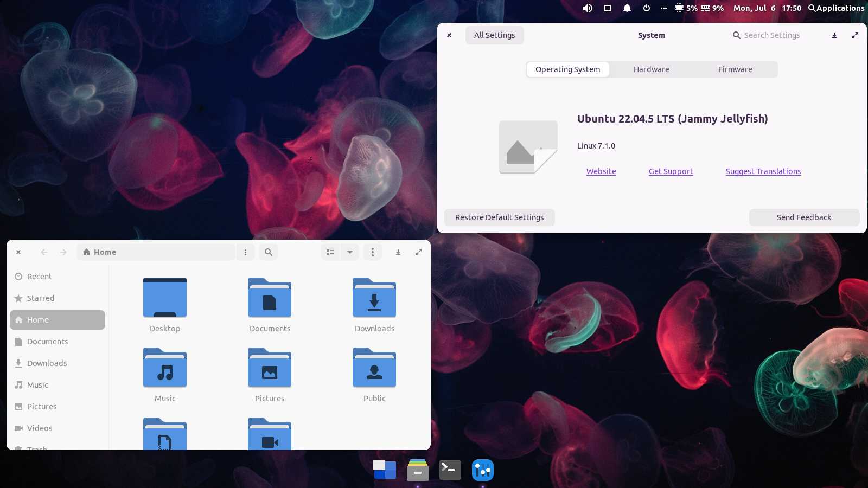
Task: Select the Music folder icon in the grid
Action: click(x=165, y=368)
